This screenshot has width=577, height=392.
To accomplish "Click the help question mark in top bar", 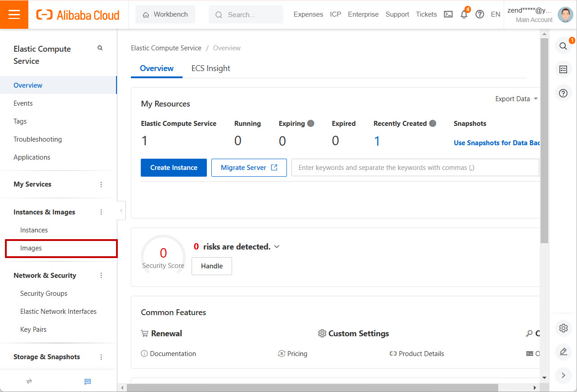I will [x=480, y=14].
